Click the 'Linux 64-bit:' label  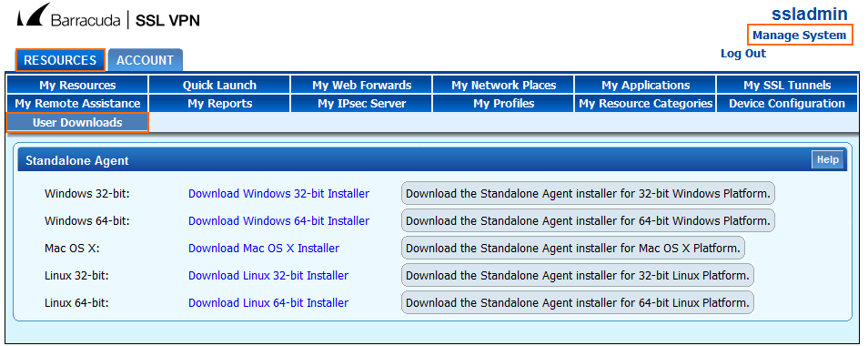click(x=77, y=303)
